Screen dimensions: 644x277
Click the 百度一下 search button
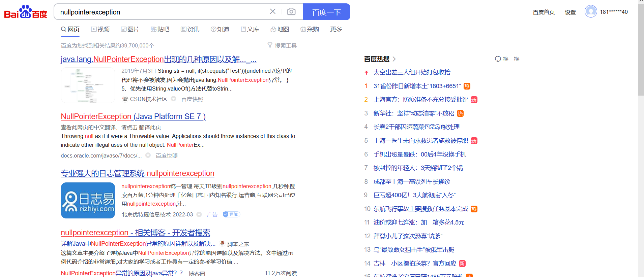(326, 12)
